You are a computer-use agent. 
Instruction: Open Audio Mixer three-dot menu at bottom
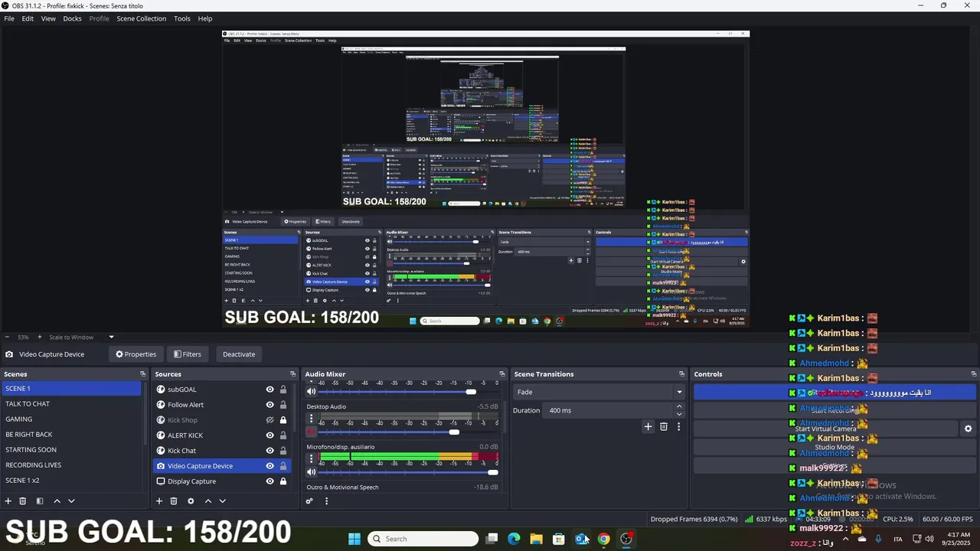click(326, 501)
